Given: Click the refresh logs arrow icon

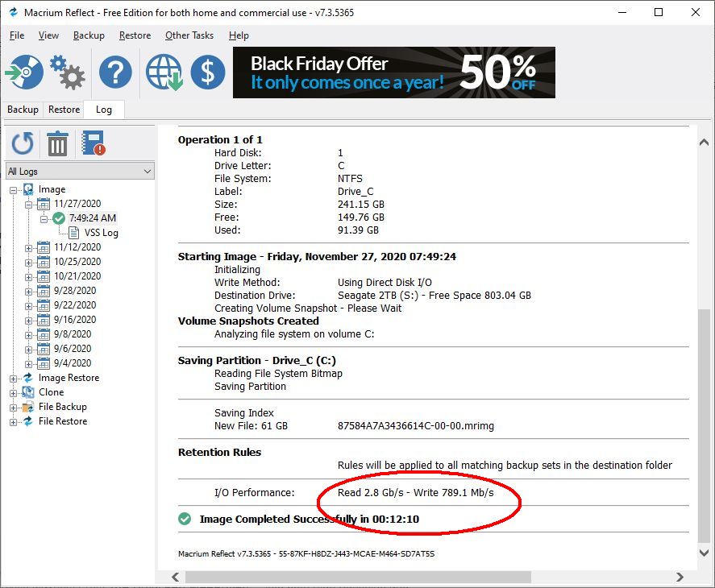Looking at the screenshot, I should (x=23, y=144).
